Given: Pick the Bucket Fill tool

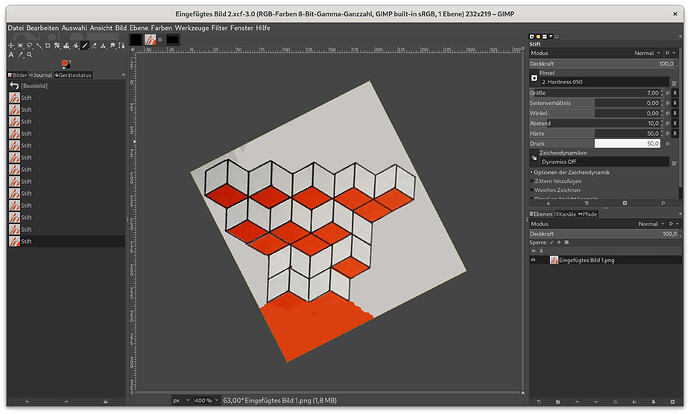Looking at the screenshot, I should 75,46.
